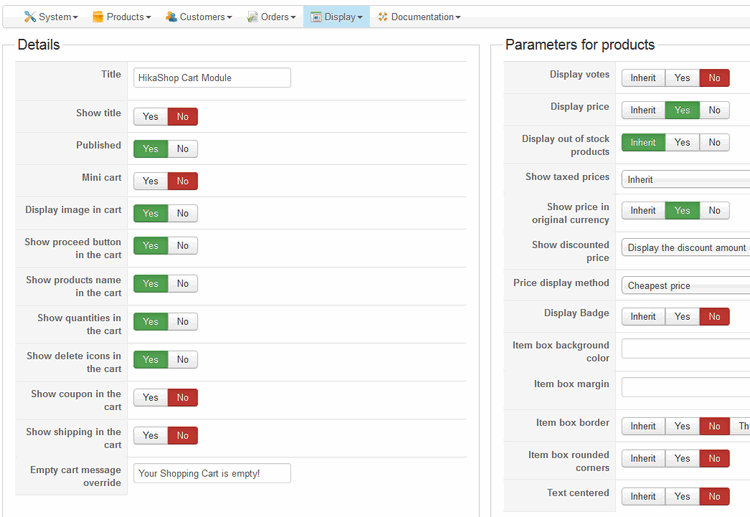Click the Customers menu people icon
Image resolution: width=750 pixels, height=517 pixels.
[172, 17]
